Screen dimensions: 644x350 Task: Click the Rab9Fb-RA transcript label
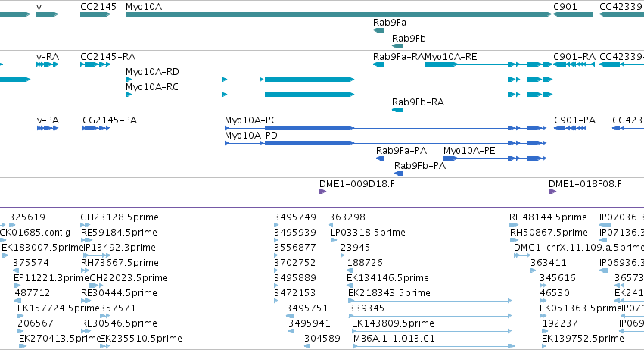(x=418, y=102)
